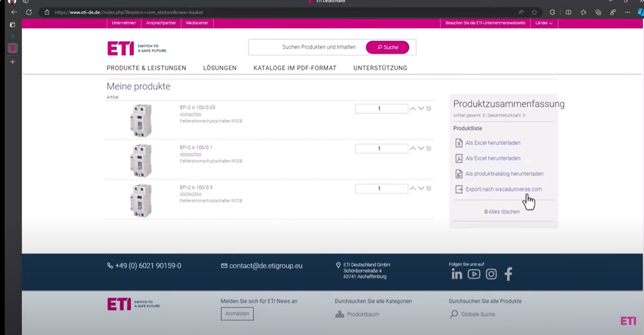644x335 pixels.
Task: Expand the Länder dropdown
Action: (544, 23)
